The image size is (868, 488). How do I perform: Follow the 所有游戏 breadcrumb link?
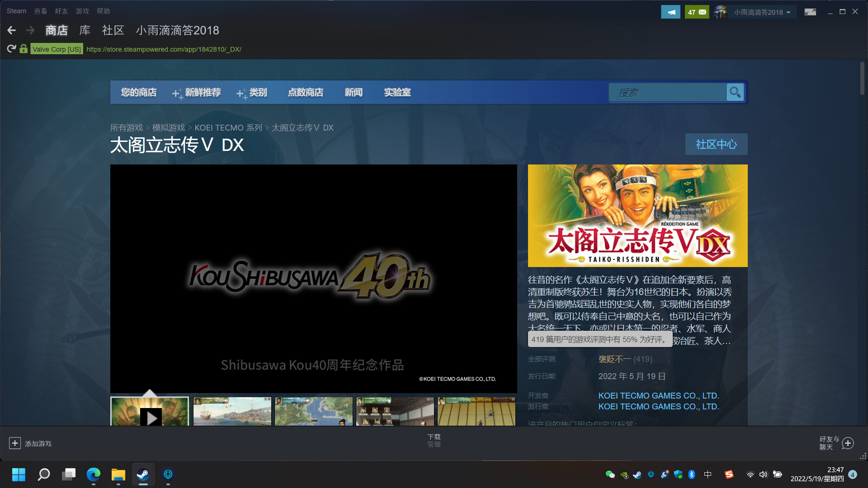coord(127,128)
